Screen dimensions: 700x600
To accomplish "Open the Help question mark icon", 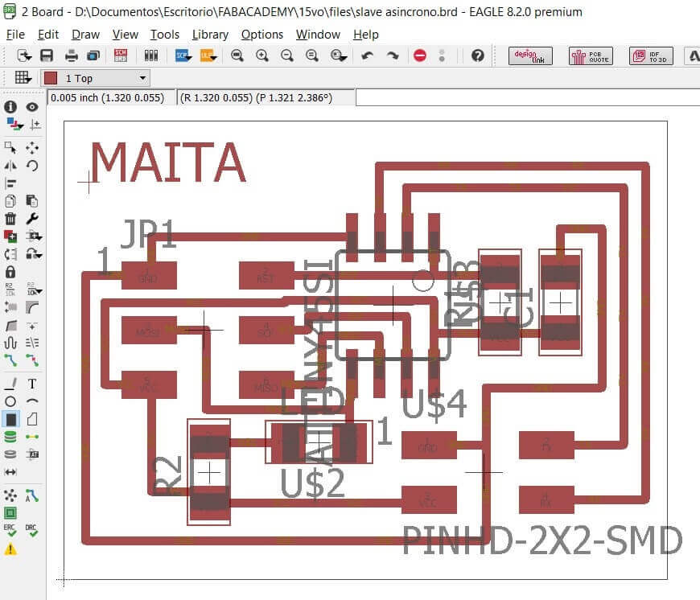I will (478, 55).
